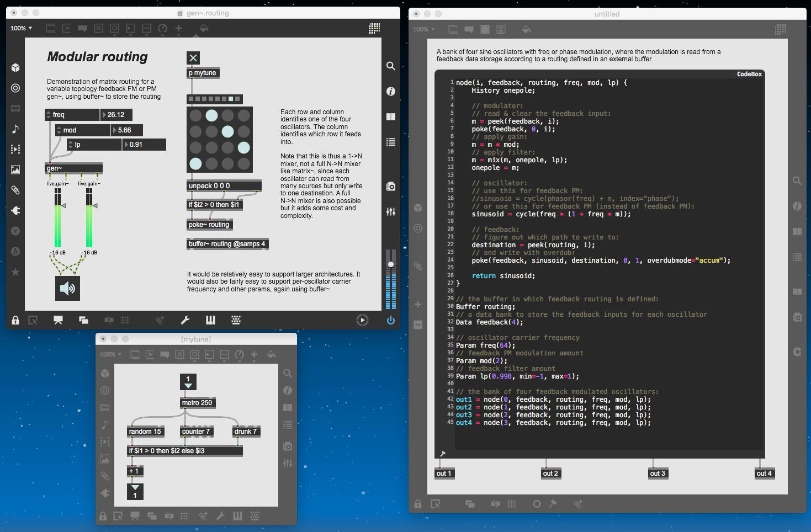Open the wrench debug tool in gen~.routing
Viewport: 811px width, 532px height.
click(185, 320)
